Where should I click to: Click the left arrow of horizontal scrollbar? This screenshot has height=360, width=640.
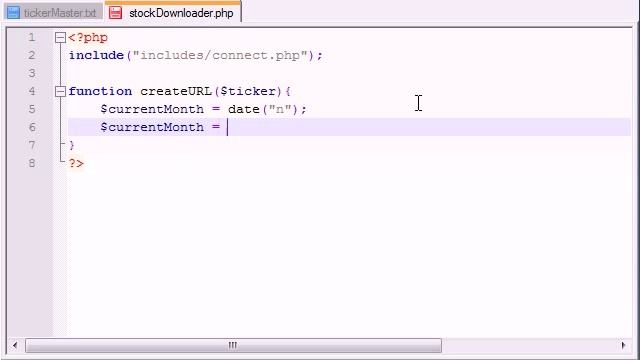pyautogui.click(x=15, y=345)
